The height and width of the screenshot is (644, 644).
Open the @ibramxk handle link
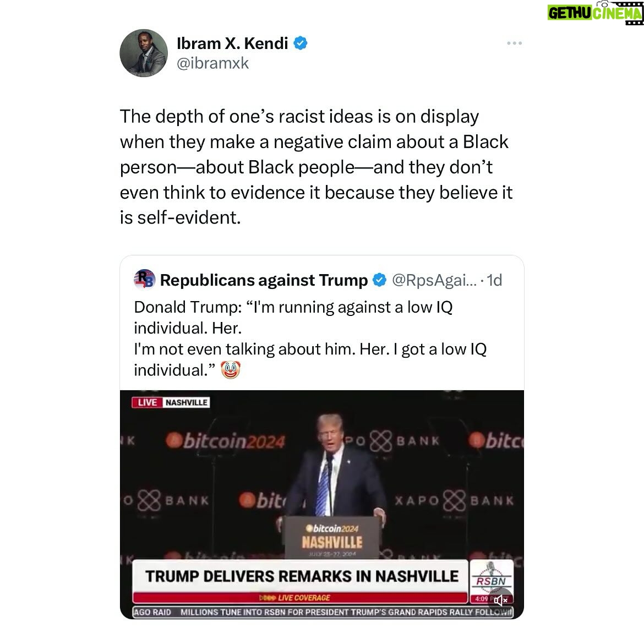tap(213, 63)
